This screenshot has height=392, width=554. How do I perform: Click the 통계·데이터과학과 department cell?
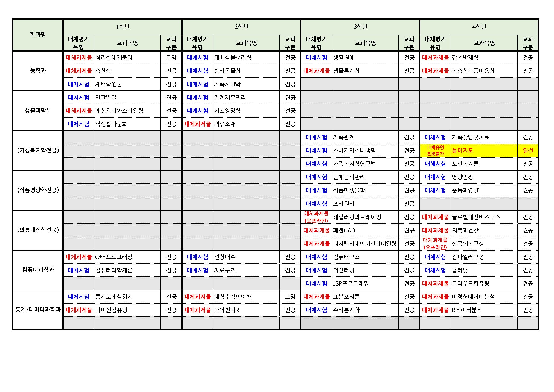point(38,310)
